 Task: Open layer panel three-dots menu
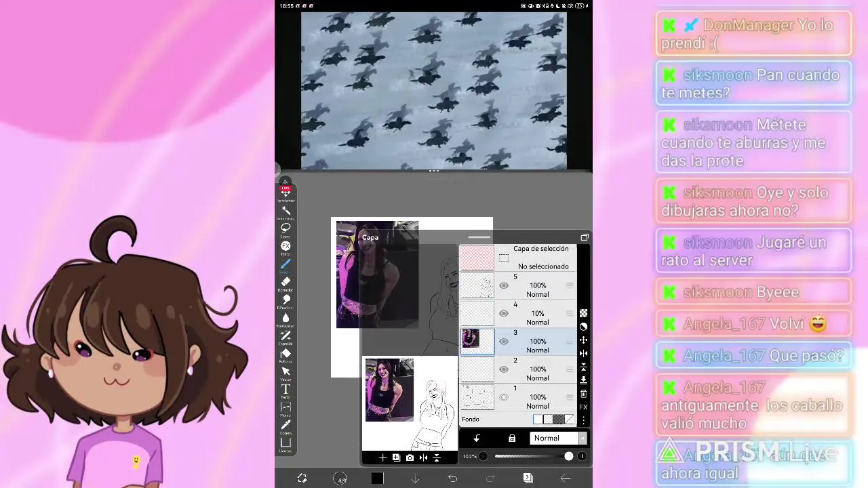click(x=583, y=420)
